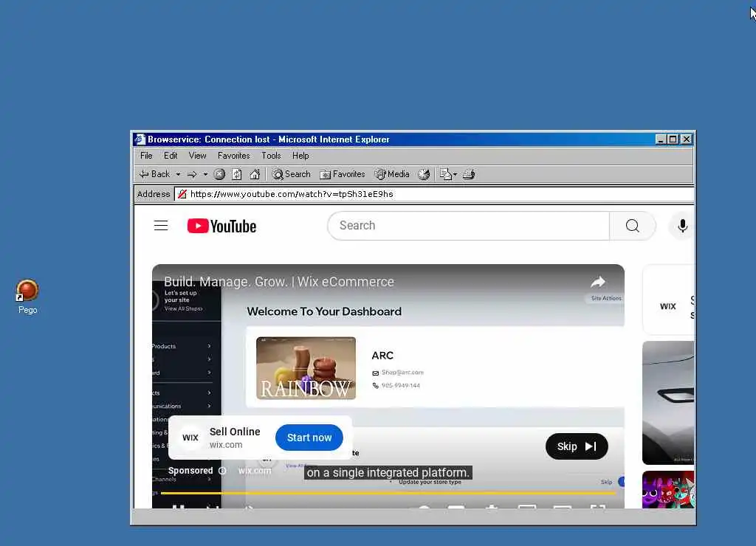756x546 pixels.
Task: Open the History icon in toolbar
Action: (424, 174)
